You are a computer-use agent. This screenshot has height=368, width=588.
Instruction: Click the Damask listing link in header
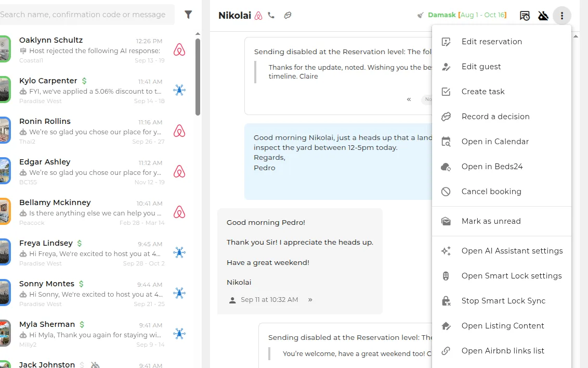442,15
